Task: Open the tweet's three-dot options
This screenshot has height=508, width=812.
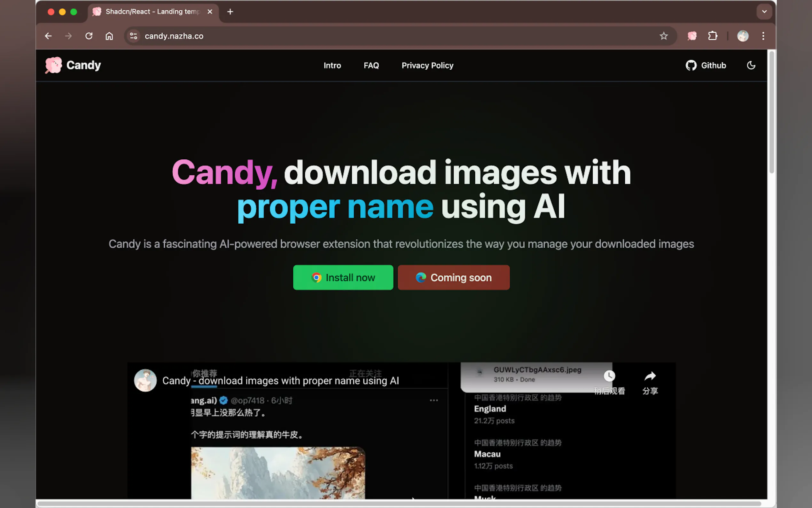Action: pyautogui.click(x=434, y=400)
